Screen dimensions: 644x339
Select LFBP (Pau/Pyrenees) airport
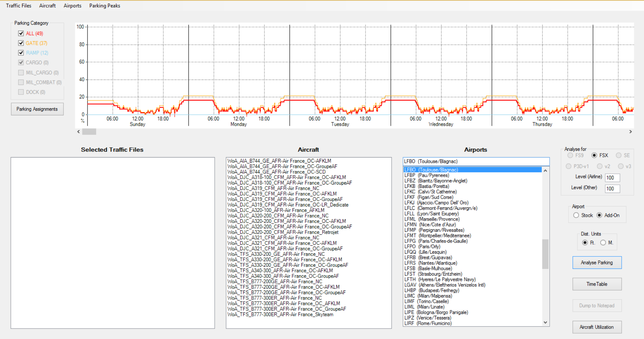(472, 175)
